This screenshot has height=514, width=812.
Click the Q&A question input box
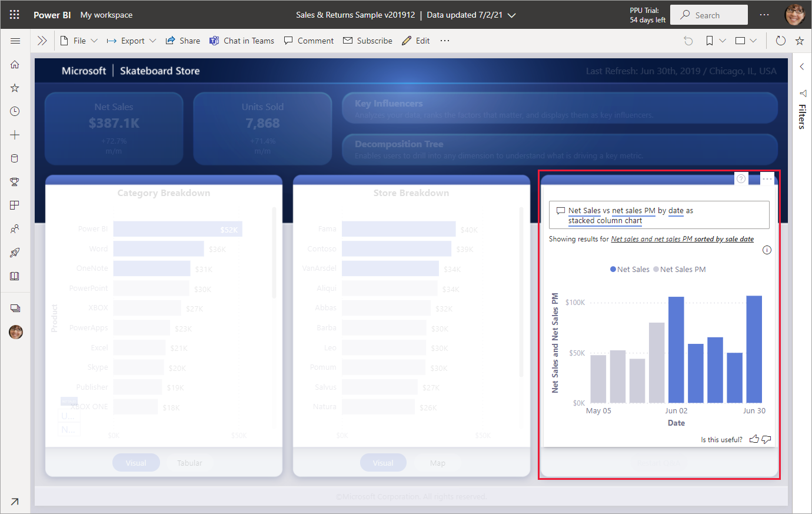tap(659, 215)
